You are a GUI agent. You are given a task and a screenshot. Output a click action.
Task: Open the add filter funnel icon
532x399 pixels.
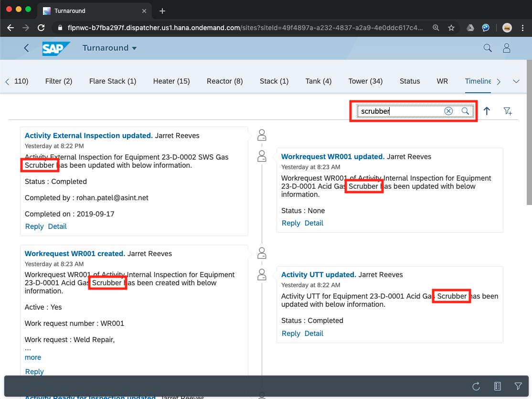[x=508, y=111]
